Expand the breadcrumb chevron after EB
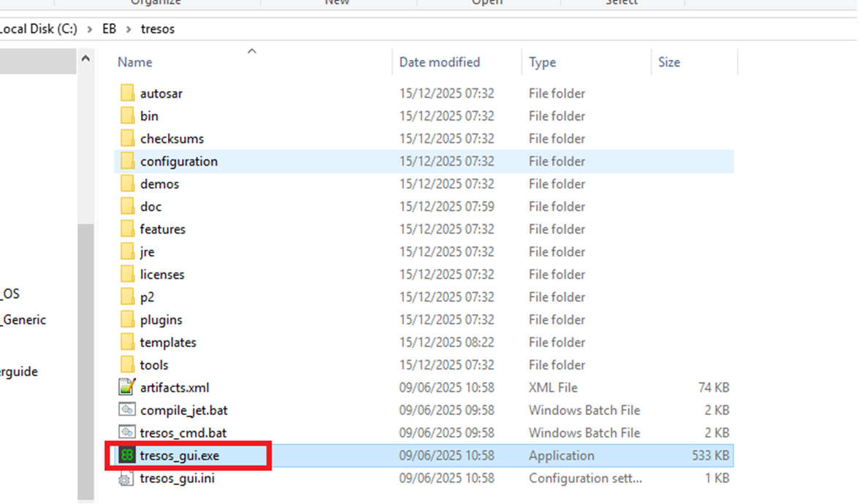 [129, 29]
